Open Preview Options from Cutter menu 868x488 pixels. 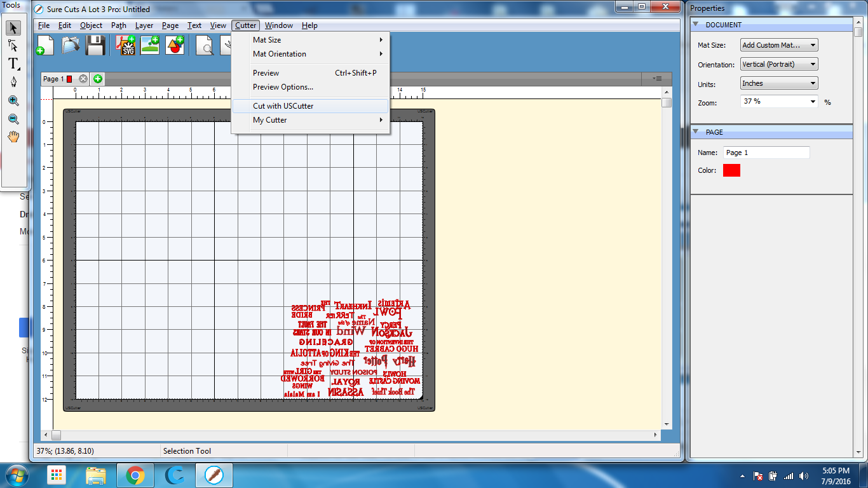pos(283,87)
